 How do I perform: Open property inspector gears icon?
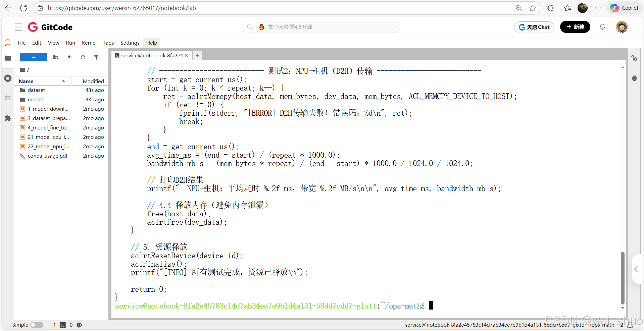coord(634,58)
